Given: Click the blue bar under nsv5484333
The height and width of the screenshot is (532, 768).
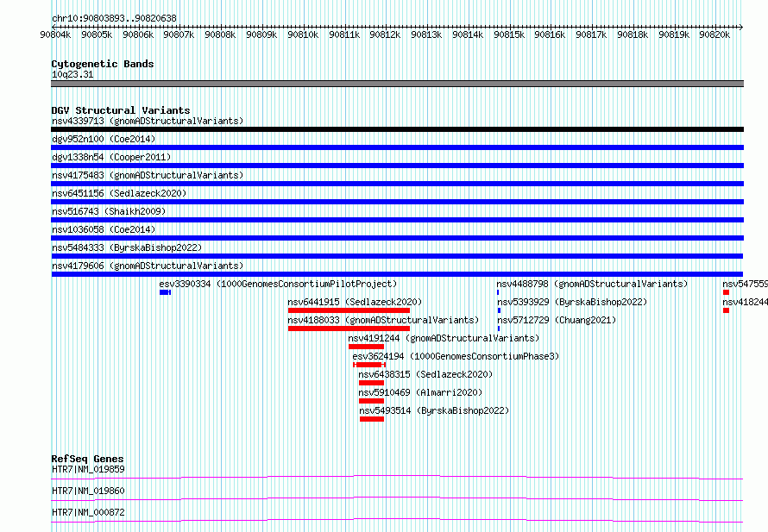Looking at the screenshot, I should (397, 256).
